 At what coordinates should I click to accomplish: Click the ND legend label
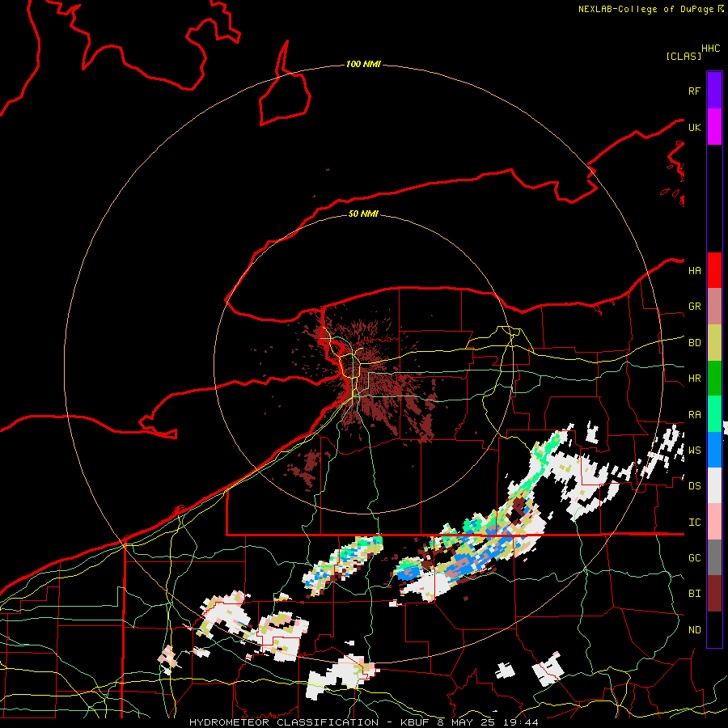[x=694, y=630]
